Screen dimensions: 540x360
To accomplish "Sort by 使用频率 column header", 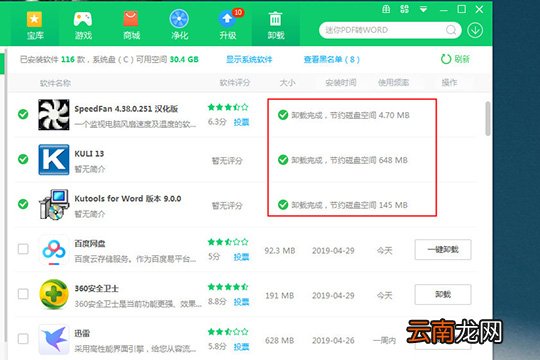I will pos(393,83).
